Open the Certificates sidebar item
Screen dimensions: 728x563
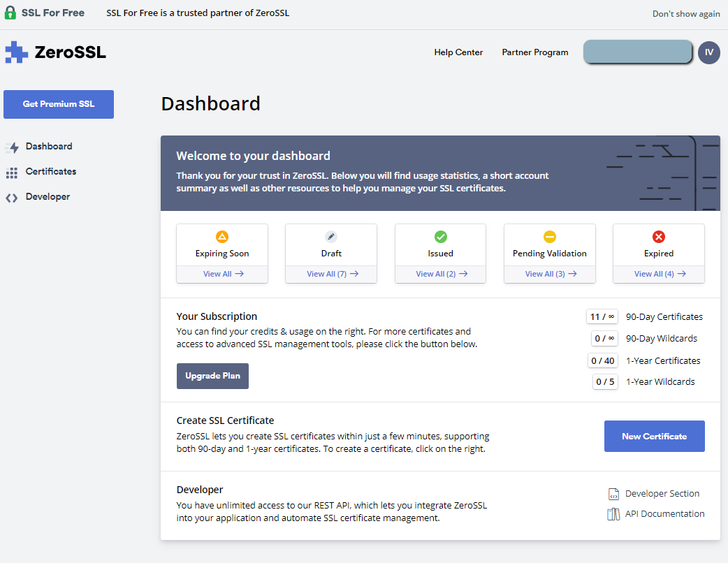(x=50, y=171)
